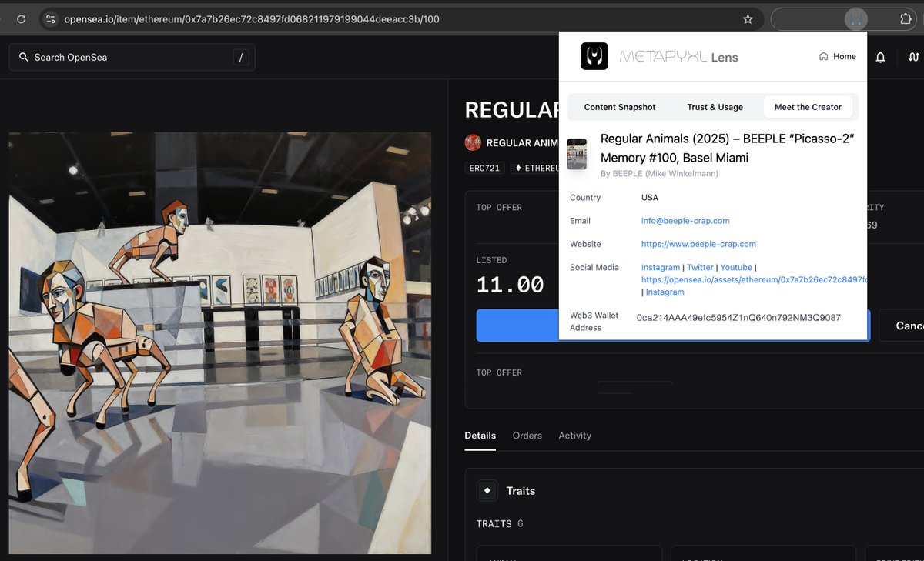Click the Metapyxl Lens logo icon
This screenshot has width=924, height=561.
(x=594, y=56)
